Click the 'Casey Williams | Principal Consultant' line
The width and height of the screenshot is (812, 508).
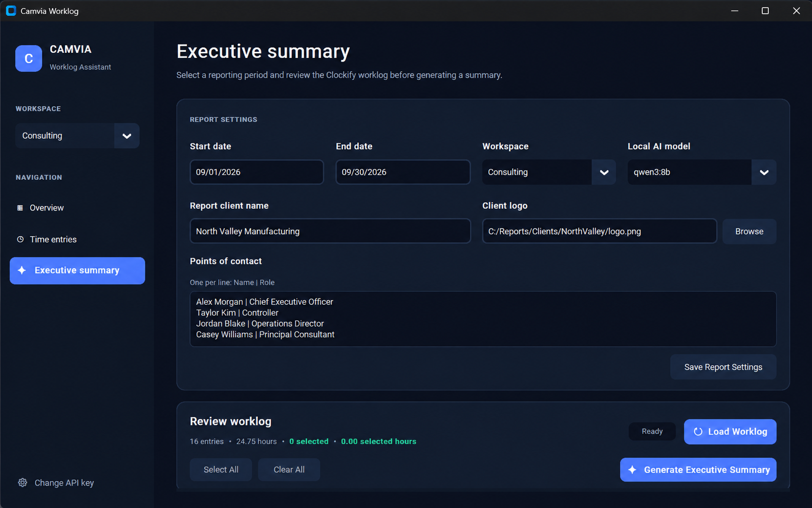coord(265,334)
